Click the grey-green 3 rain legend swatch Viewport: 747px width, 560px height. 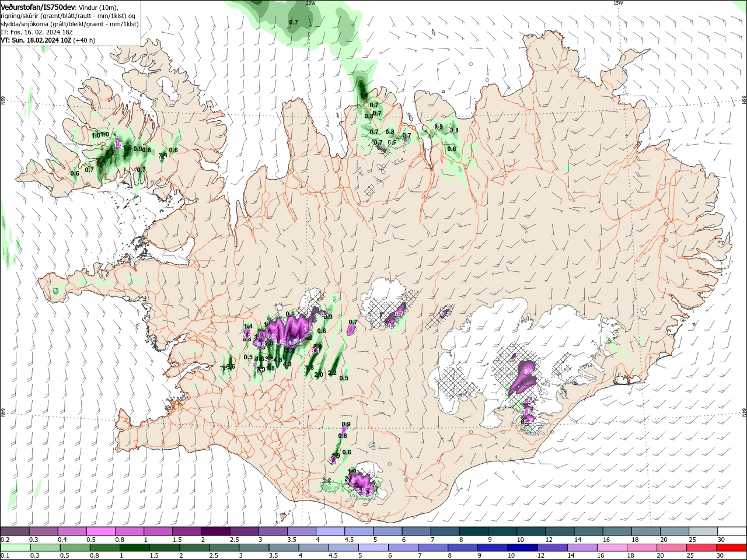pyautogui.click(x=253, y=548)
